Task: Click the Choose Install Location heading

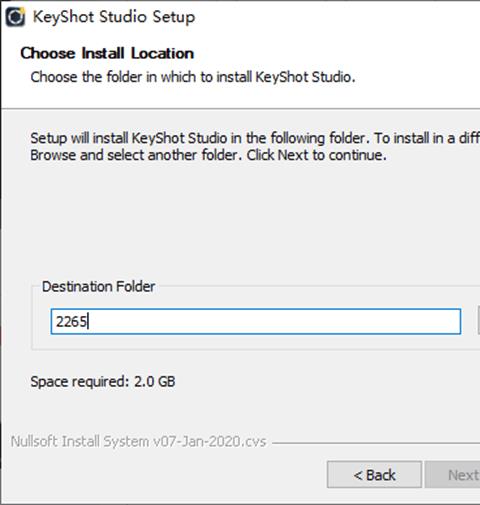Action: (x=107, y=53)
